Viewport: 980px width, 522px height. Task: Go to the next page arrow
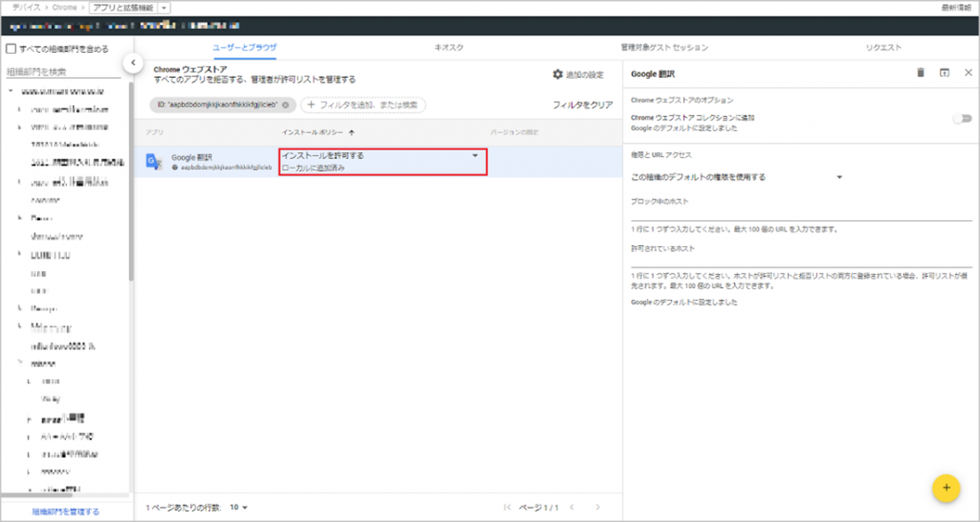(597, 508)
